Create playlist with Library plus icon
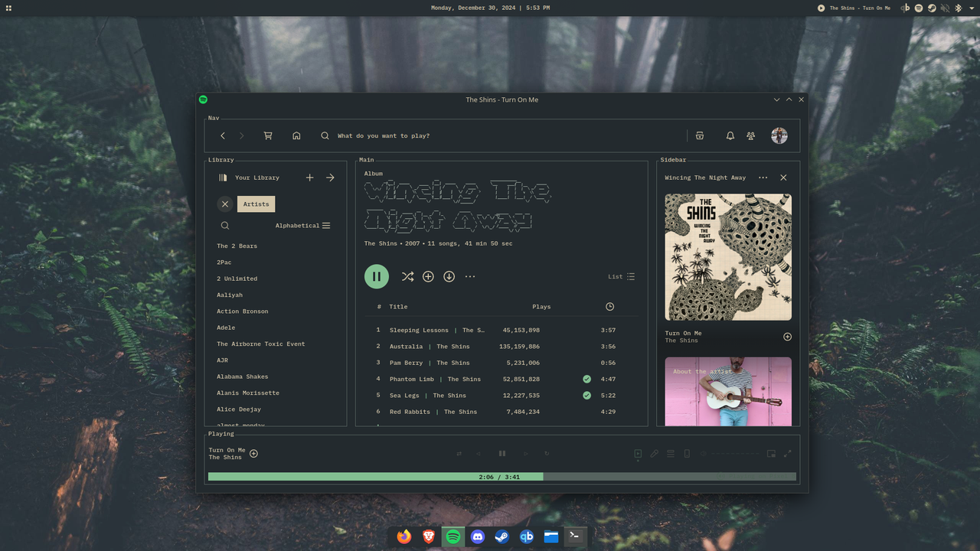 pos(310,178)
